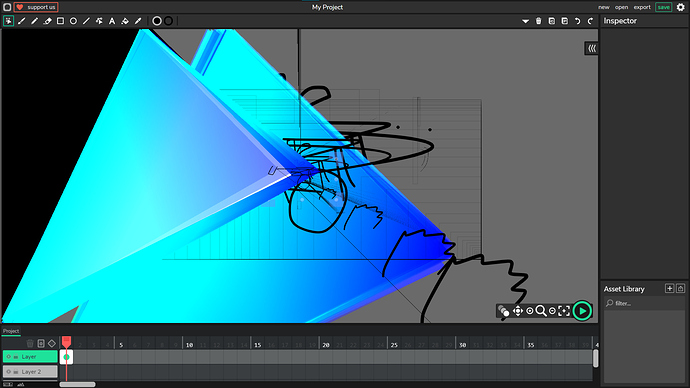The height and width of the screenshot is (388, 690).
Task: Click the undo arrow icon
Action: pos(577,21)
